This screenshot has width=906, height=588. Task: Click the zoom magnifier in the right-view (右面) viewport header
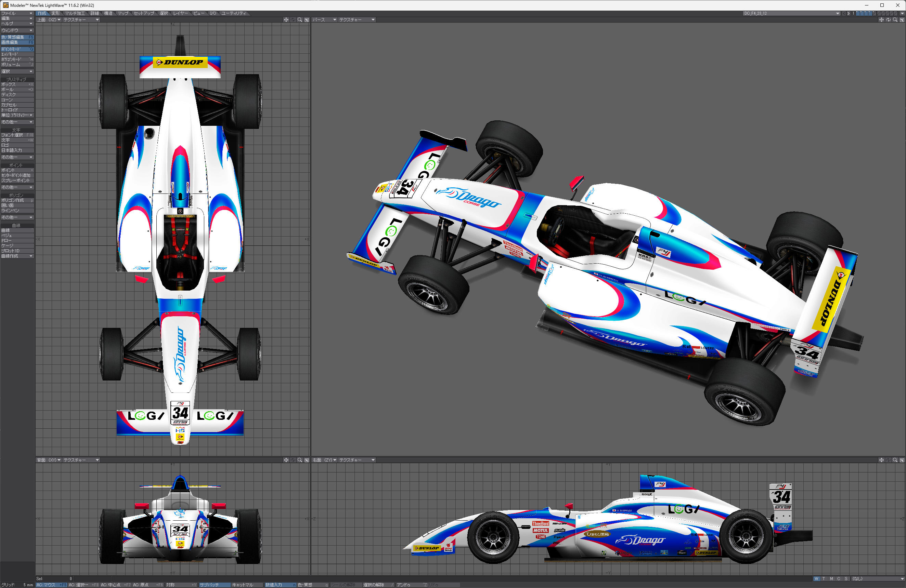895,460
